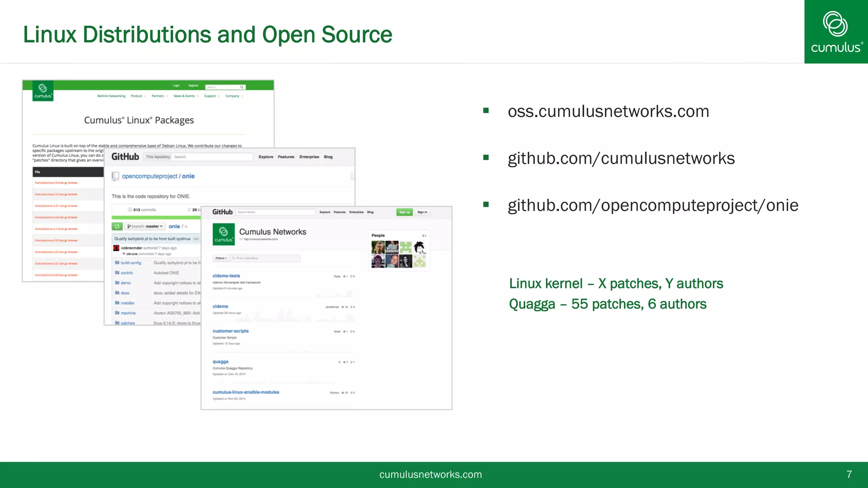Viewport: 868px width, 488px height.
Task: Click the Register link on the Cumulus site
Action: tap(193, 86)
